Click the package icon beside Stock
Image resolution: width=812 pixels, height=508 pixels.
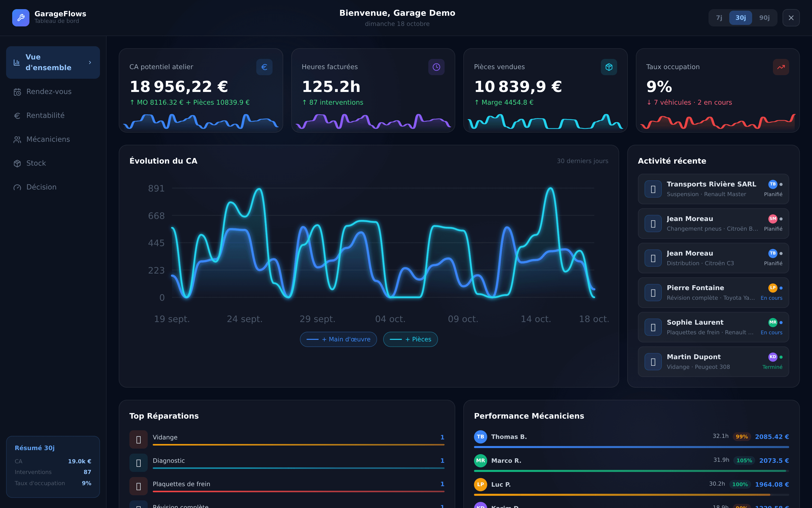(17, 163)
